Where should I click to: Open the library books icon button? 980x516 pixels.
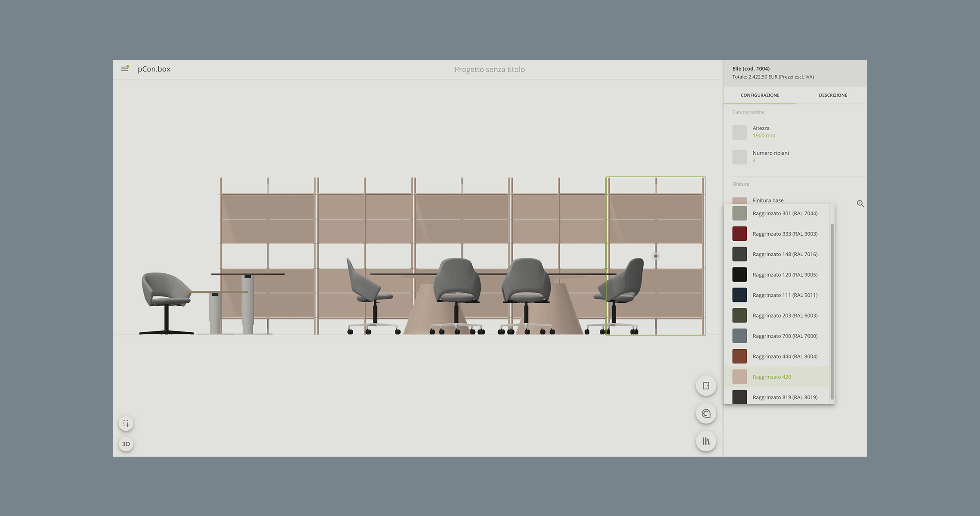[706, 441]
